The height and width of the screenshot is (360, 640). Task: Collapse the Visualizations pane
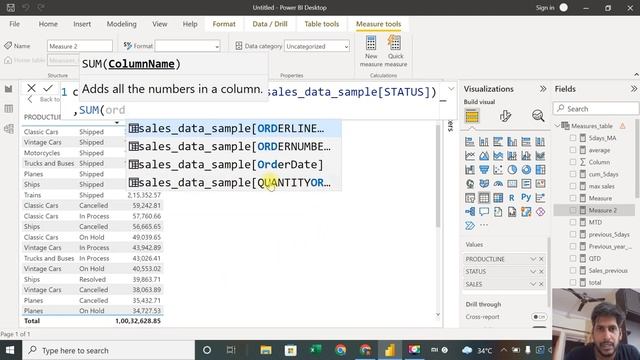[543, 89]
